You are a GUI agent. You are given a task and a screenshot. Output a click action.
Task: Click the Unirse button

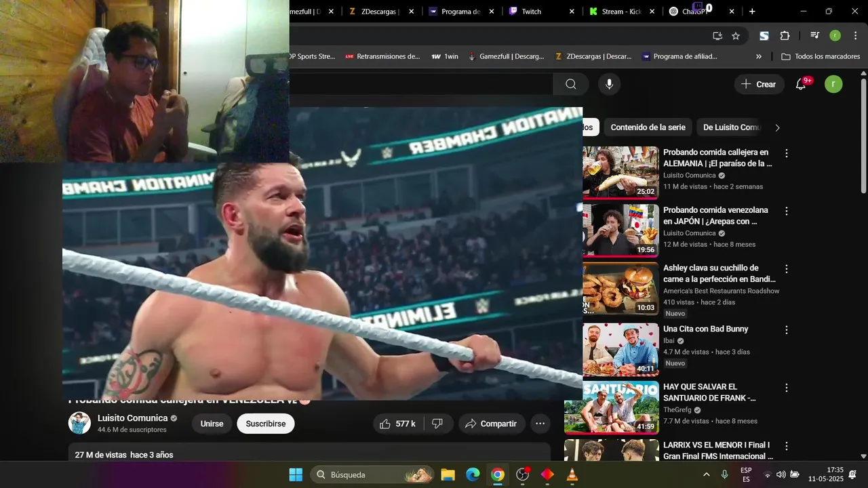pos(212,424)
